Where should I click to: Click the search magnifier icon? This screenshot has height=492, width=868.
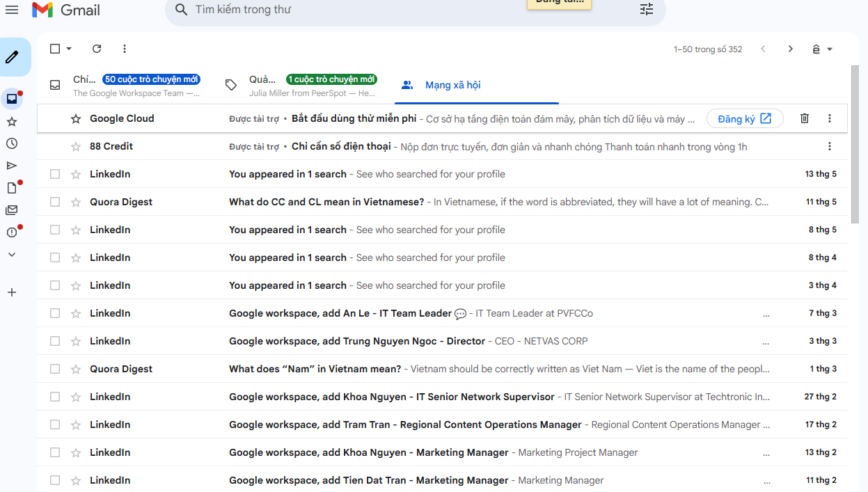coord(182,10)
